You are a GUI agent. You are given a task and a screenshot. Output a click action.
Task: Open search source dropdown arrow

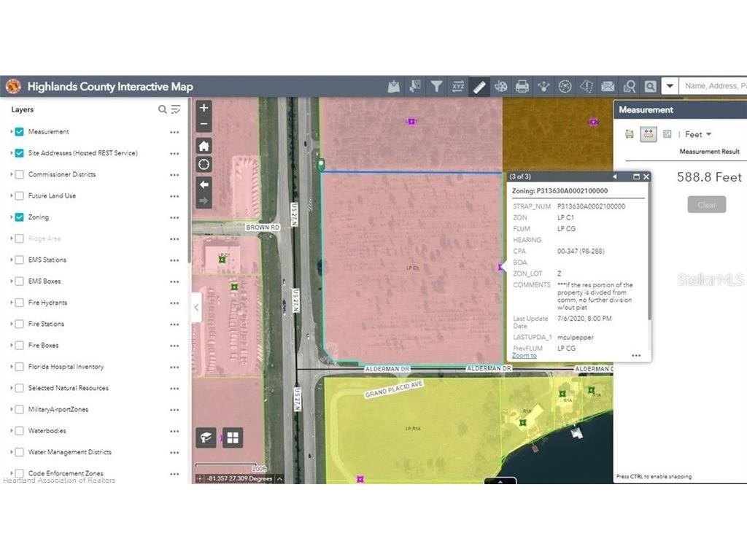pyautogui.click(x=670, y=86)
